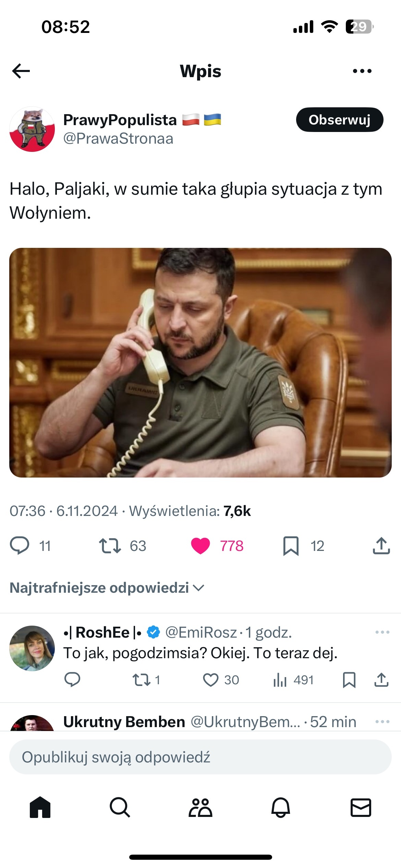This screenshot has height=868, width=401.
Task: Open the Communities tab icon
Action: (200, 807)
